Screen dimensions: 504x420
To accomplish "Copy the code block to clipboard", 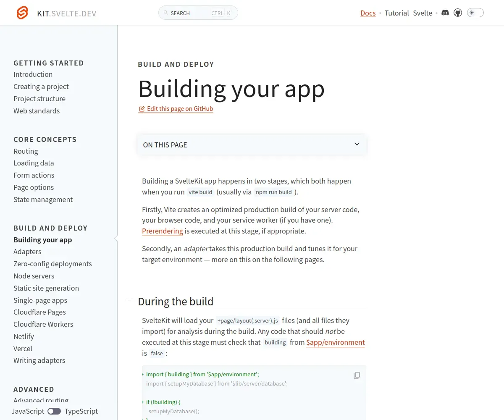I will tap(357, 375).
